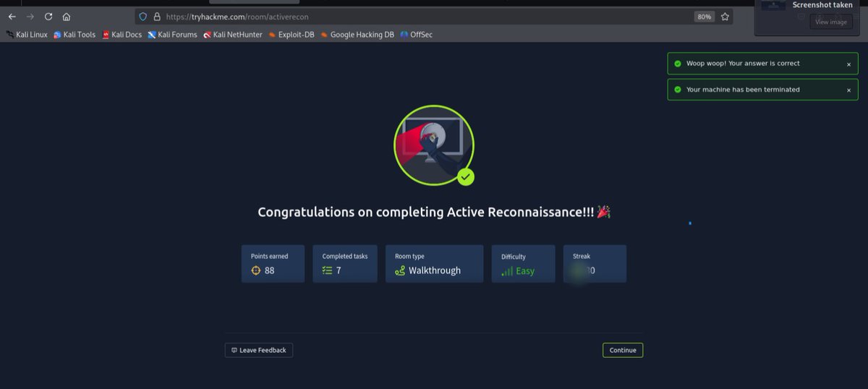Viewport: 868px width, 389px height.
Task: Open Kali Forums bookmark
Action: 172,34
